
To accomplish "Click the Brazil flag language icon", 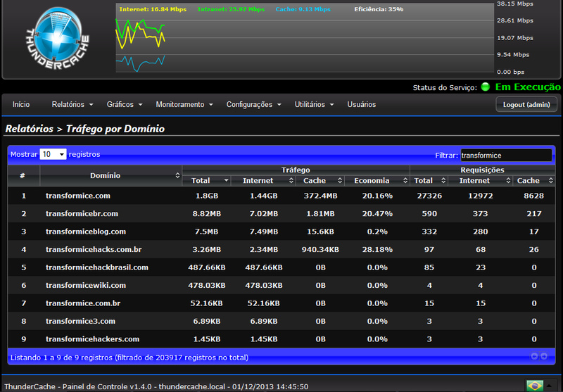I will (x=535, y=386).
